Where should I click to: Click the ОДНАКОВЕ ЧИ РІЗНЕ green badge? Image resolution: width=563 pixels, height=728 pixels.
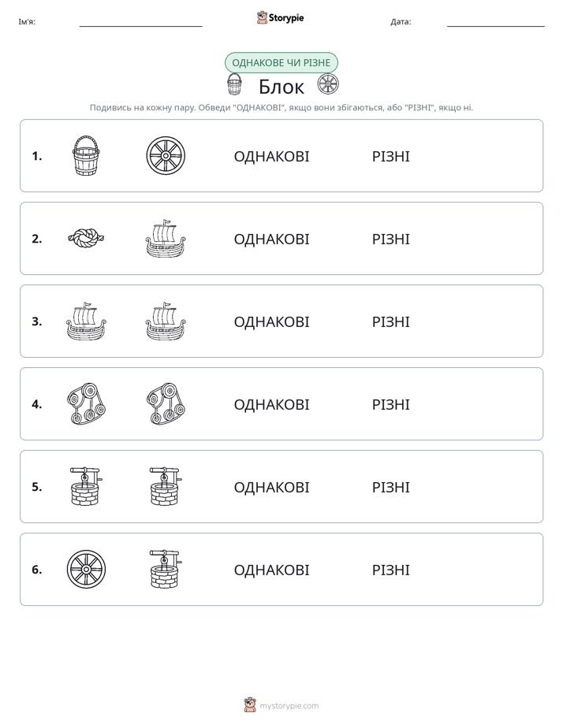tap(281, 63)
